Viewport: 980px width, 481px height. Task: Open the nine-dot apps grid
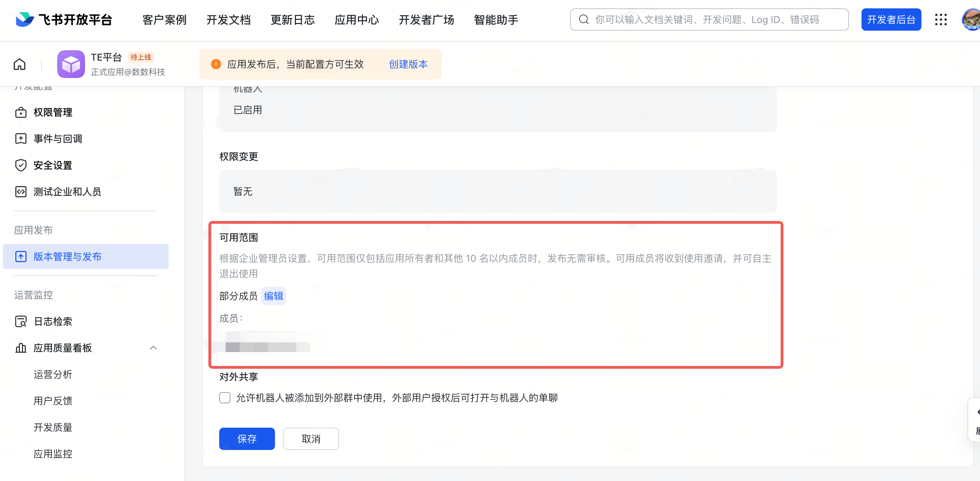[941, 20]
